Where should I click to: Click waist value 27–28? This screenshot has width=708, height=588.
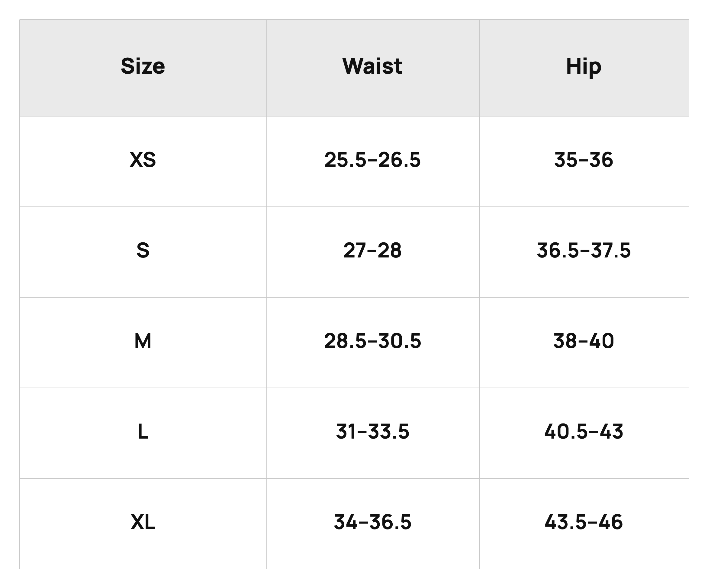pos(372,250)
